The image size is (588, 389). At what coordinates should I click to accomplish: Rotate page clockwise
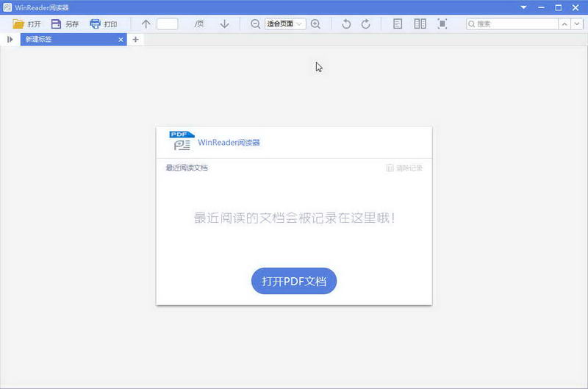[x=366, y=24]
